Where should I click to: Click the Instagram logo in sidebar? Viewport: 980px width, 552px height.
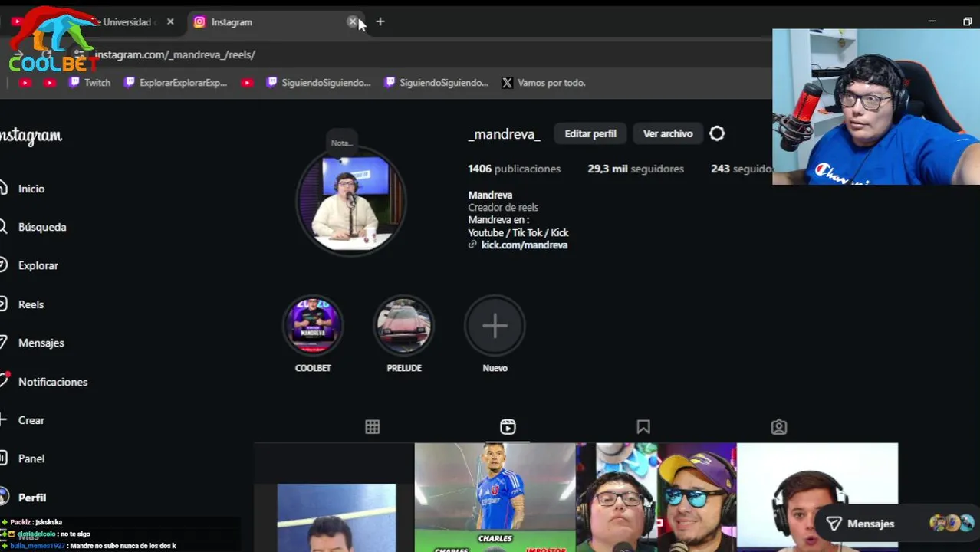(x=31, y=136)
